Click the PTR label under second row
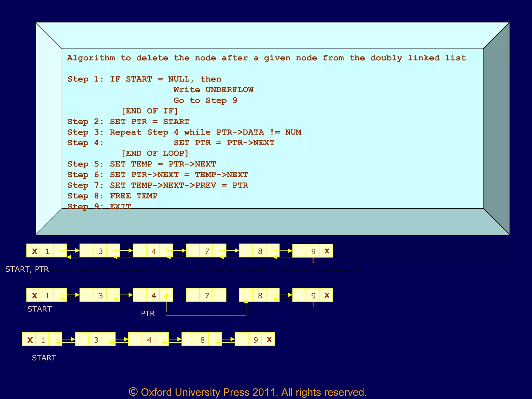The width and height of the screenshot is (532, 399). click(148, 314)
